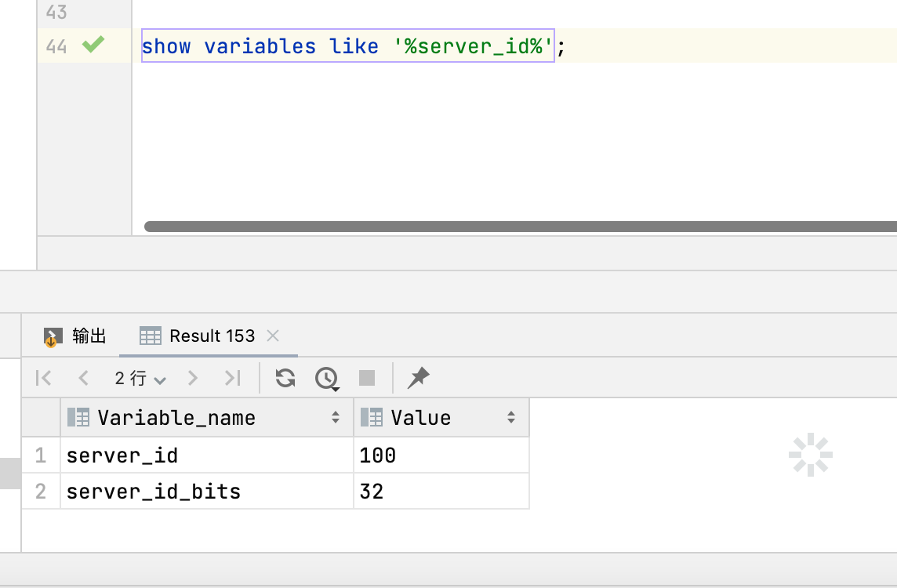Click the green checkmark on line 44
This screenshot has height=588, width=897.
[x=93, y=45]
